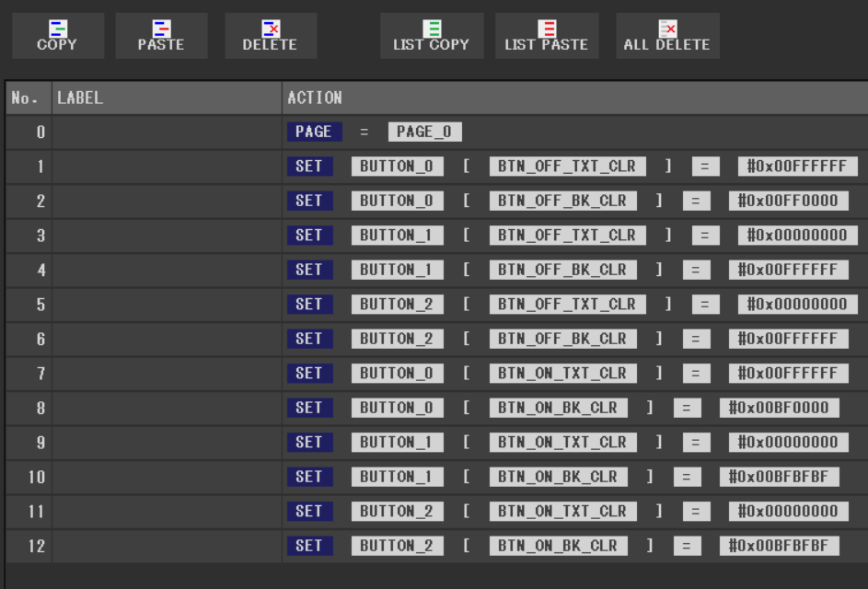Open the BUTTON_0 target field in row 2

tap(397, 201)
